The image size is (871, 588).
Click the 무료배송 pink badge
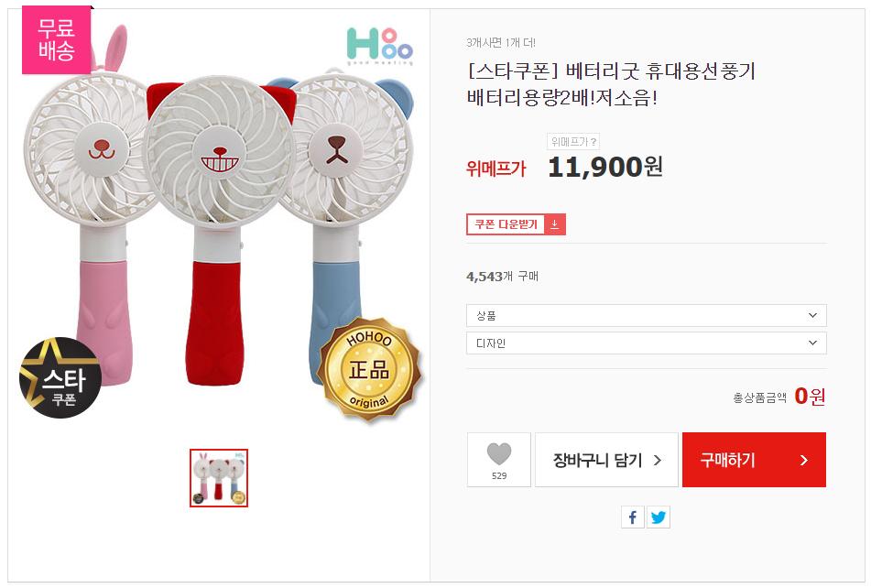coord(56,39)
